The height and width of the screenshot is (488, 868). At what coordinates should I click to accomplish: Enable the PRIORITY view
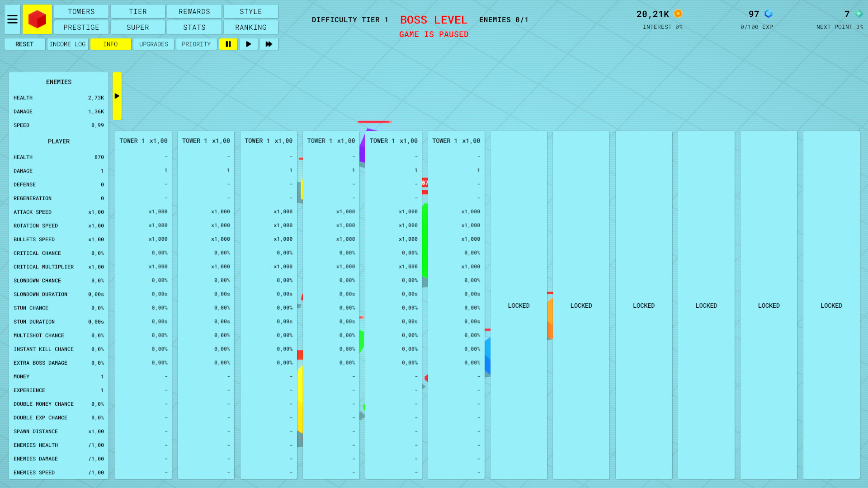tap(196, 44)
